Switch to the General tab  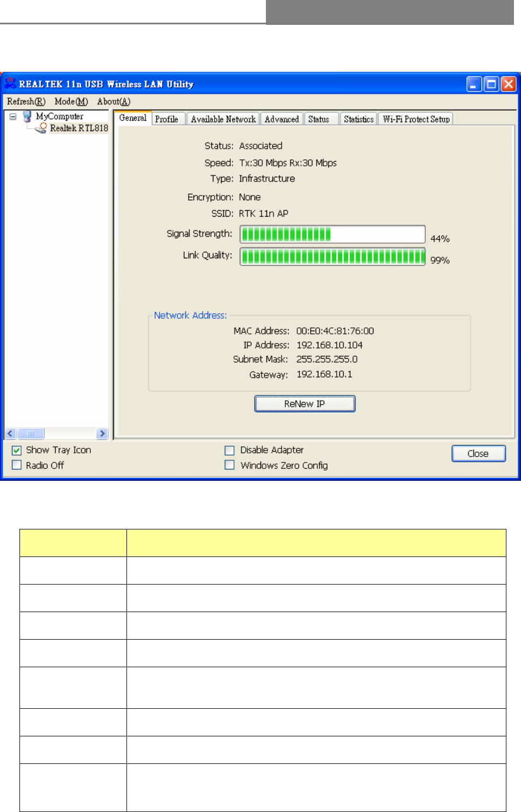[x=133, y=118]
